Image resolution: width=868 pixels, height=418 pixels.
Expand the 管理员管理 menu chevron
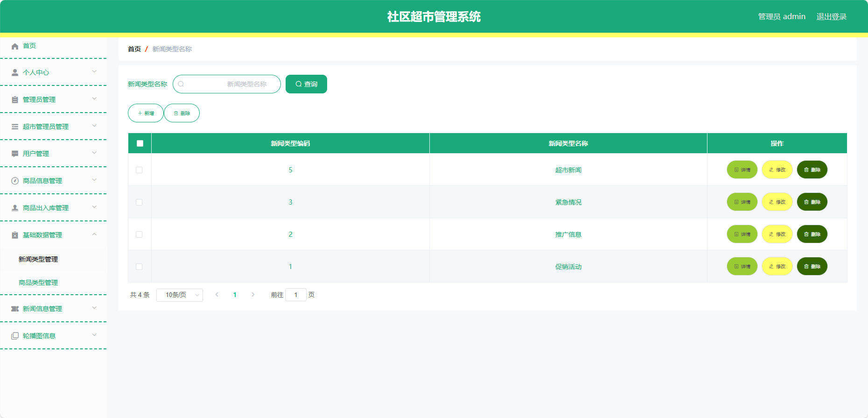coord(94,99)
